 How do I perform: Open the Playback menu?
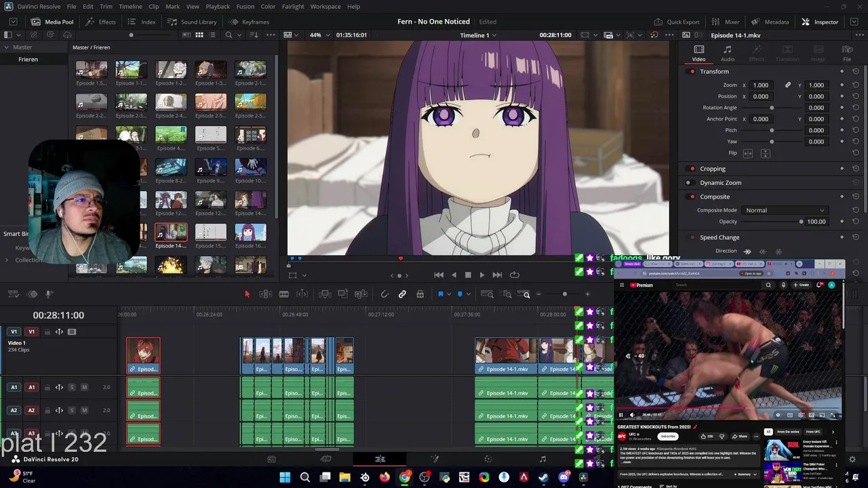[x=218, y=6]
